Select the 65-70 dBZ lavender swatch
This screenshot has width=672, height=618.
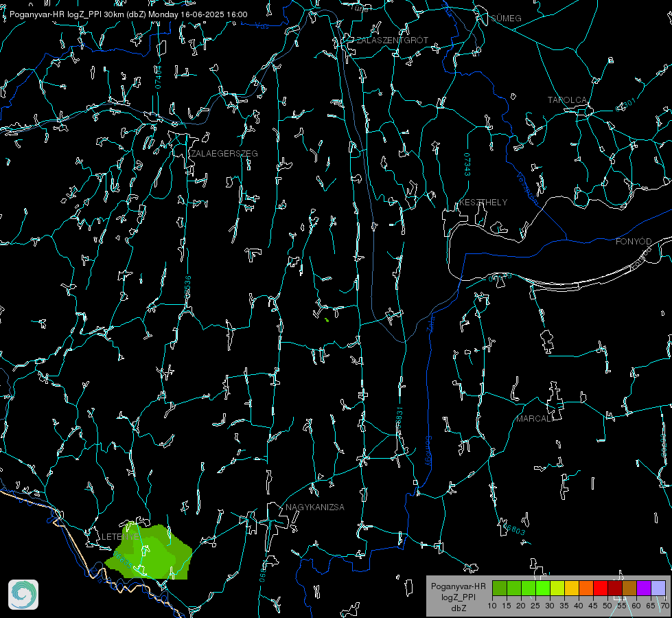click(658, 588)
